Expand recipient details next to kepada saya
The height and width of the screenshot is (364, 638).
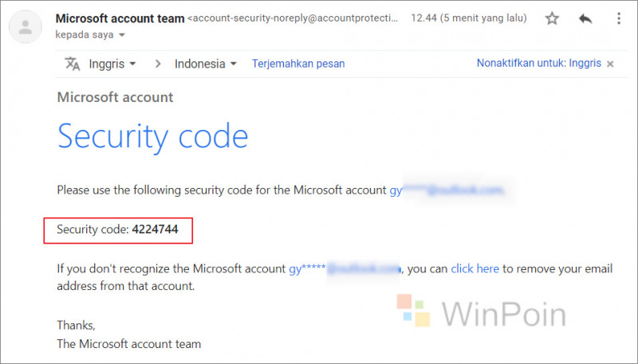122,35
